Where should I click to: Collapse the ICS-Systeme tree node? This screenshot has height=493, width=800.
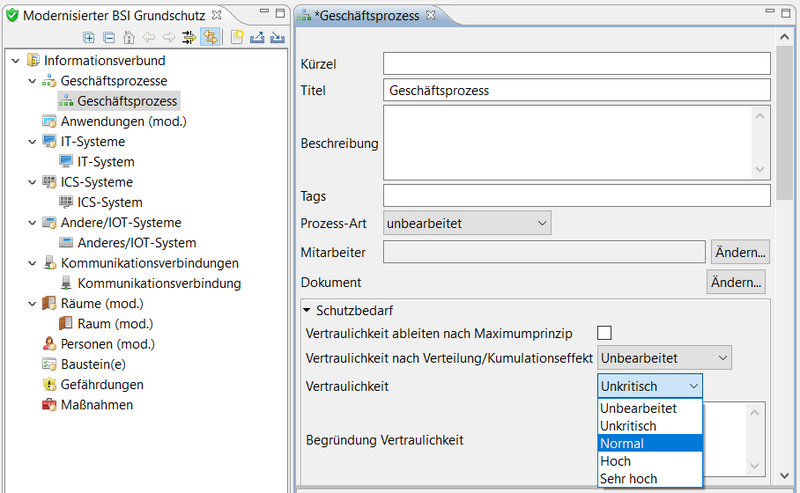pyautogui.click(x=32, y=182)
